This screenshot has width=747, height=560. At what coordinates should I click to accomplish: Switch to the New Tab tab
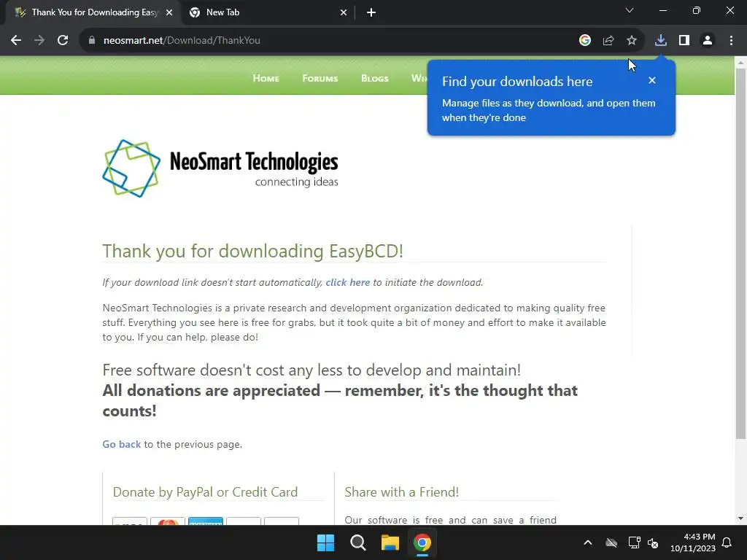(268, 13)
